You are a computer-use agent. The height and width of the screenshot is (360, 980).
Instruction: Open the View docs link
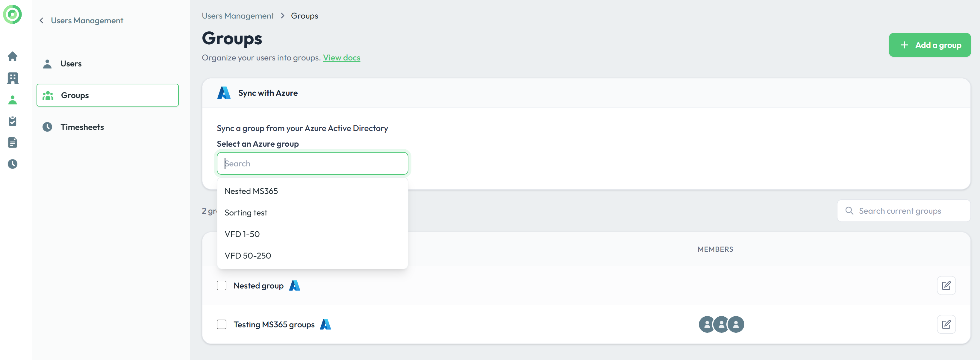pos(341,58)
